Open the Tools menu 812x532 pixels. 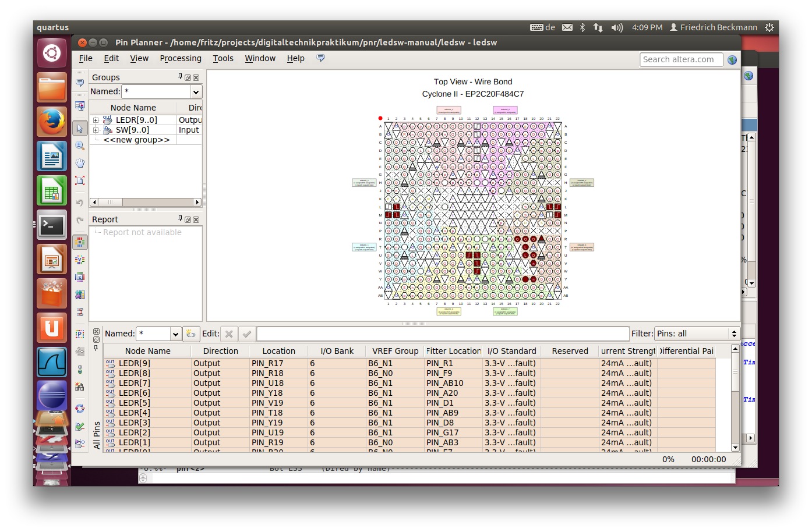pyautogui.click(x=223, y=58)
